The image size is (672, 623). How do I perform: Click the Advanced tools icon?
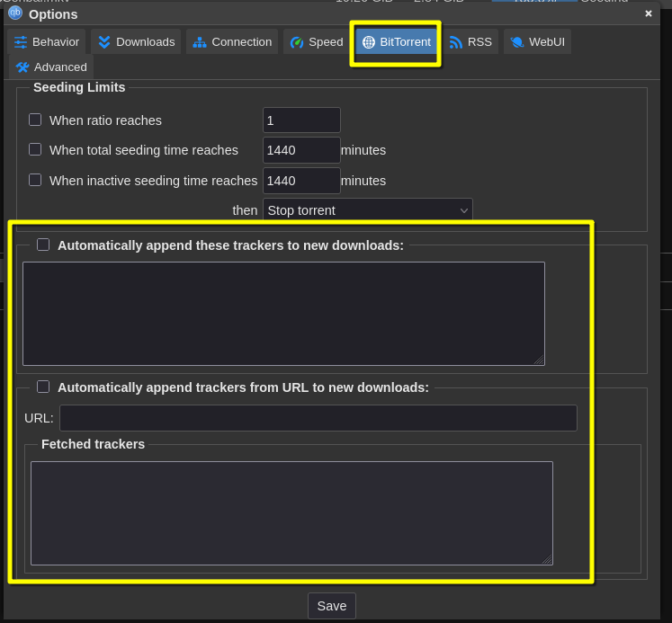pyautogui.click(x=22, y=67)
